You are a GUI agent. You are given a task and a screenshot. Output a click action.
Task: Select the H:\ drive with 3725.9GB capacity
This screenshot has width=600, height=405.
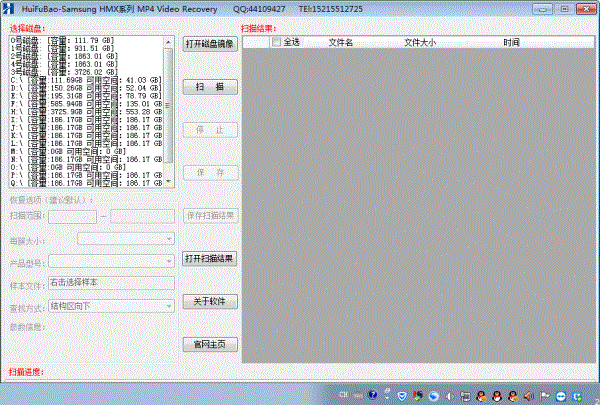(x=87, y=112)
